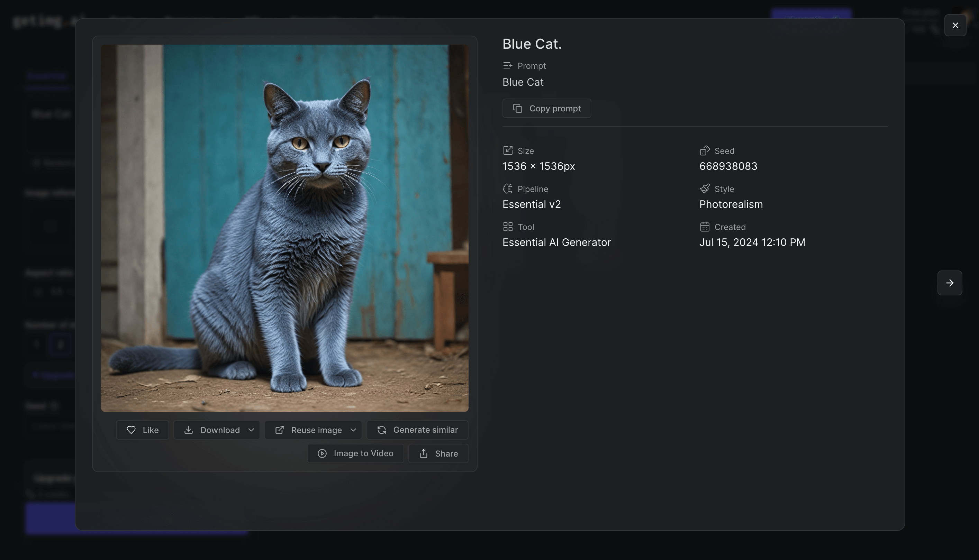979x560 pixels.
Task: Expand the Download options chevron
Action: [x=251, y=430]
